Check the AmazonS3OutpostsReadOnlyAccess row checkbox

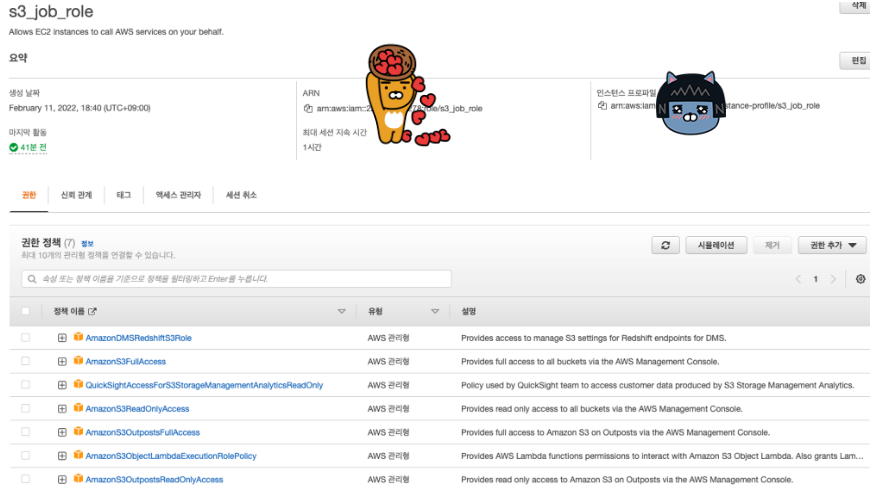click(25, 479)
